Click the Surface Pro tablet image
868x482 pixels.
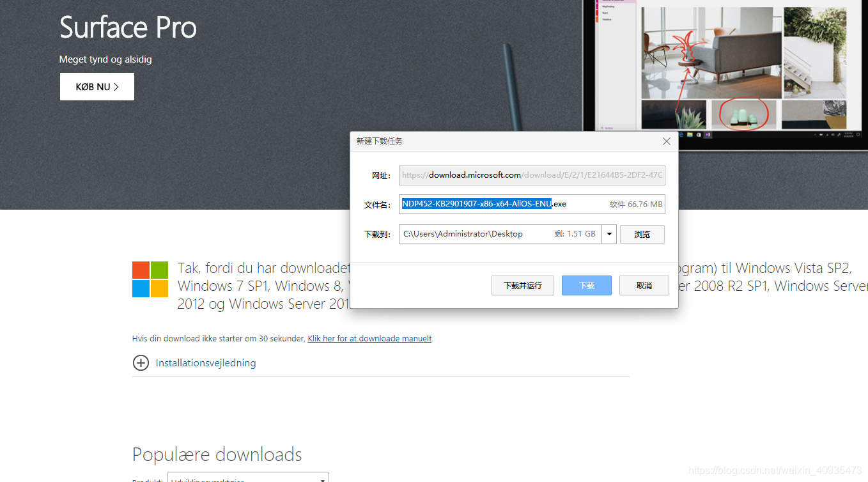[725, 74]
